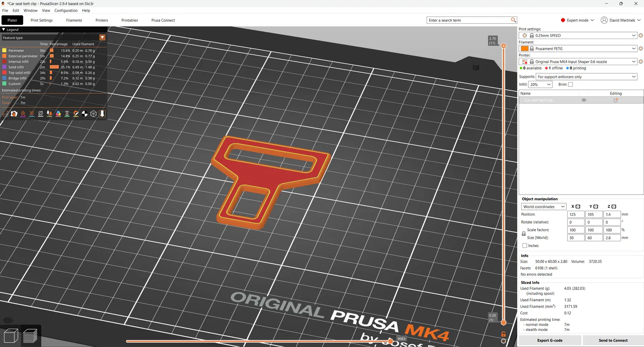Open the Expert mode dropdown
The image size is (644, 347).
point(578,20)
